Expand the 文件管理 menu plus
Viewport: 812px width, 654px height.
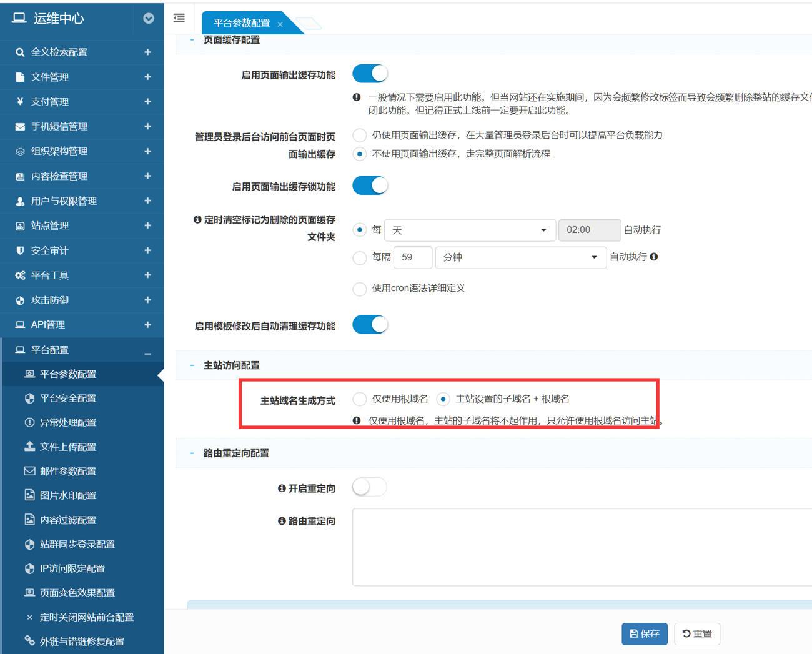[147, 77]
